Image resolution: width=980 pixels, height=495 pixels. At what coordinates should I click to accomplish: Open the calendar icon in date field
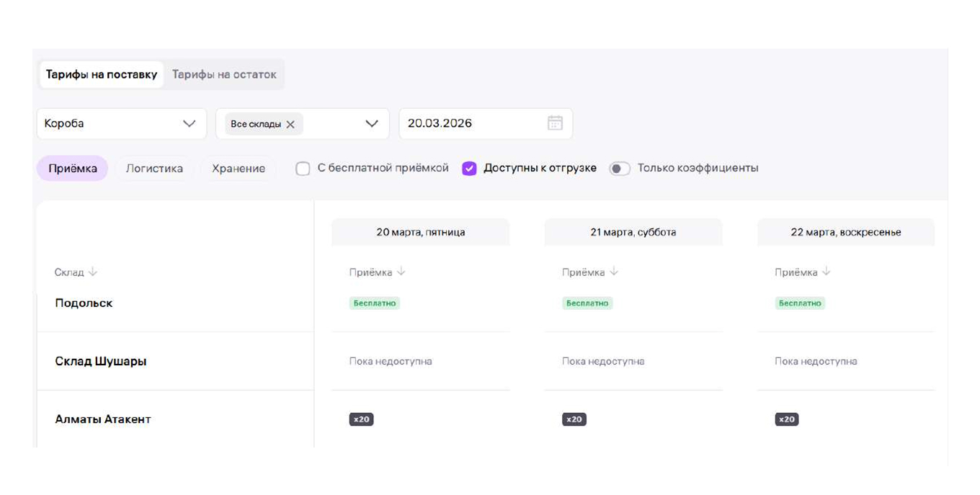(x=555, y=123)
